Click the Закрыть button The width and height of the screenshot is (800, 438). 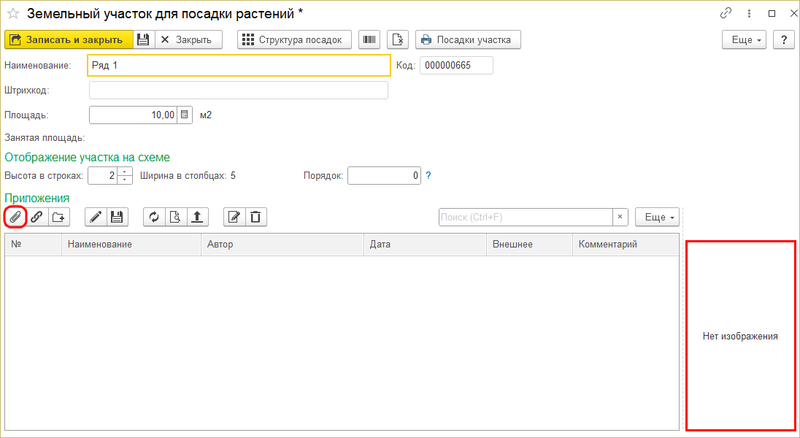click(188, 40)
